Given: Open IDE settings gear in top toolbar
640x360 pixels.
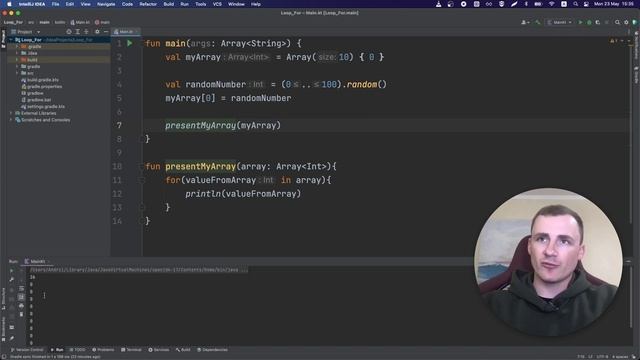Looking at the screenshot, I should pyautogui.click(x=626, y=22).
